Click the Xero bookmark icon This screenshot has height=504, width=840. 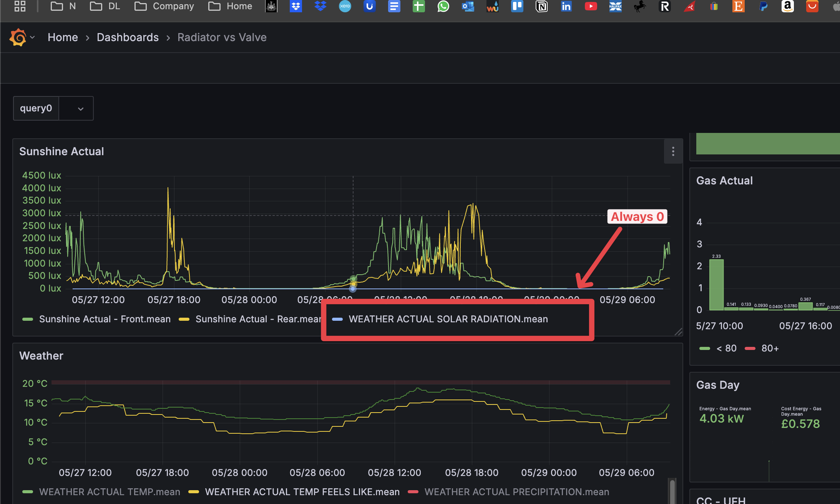[345, 6]
